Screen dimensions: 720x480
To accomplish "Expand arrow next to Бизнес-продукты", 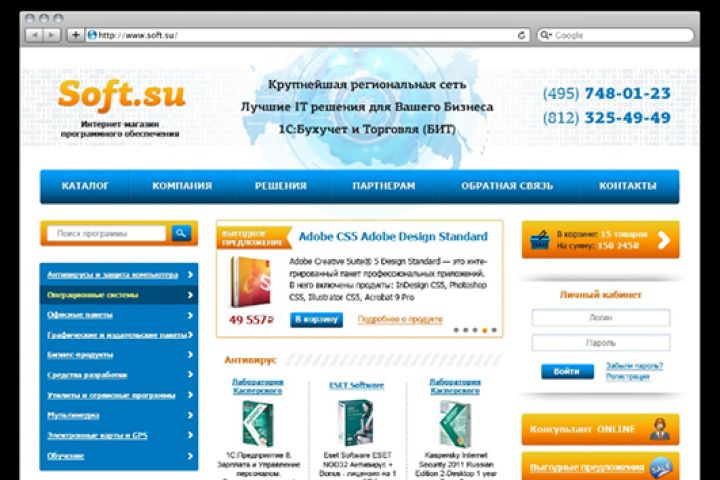I will 190,355.
